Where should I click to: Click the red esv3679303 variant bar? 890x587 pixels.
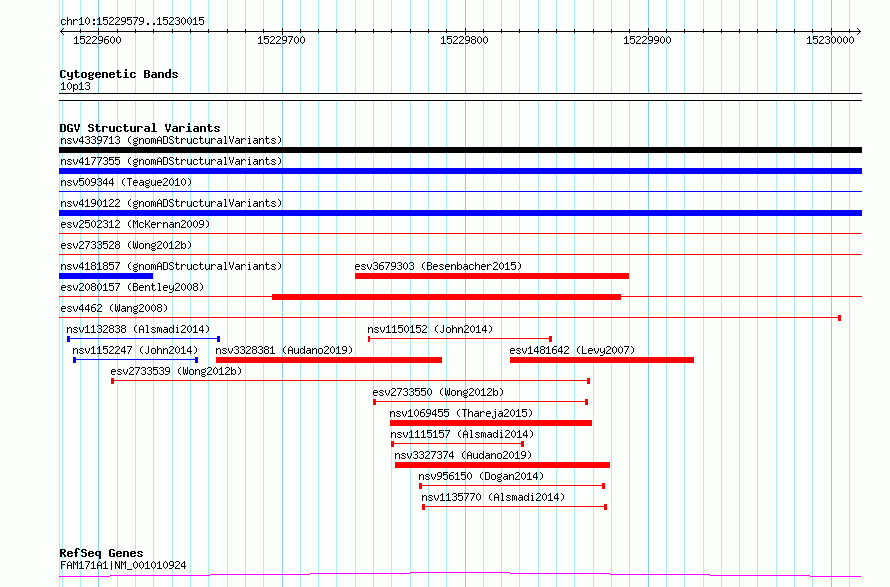pyautogui.click(x=492, y=276)
